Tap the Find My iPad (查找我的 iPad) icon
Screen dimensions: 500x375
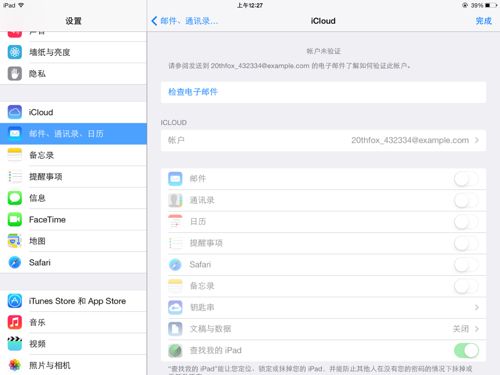pos(175,350)
